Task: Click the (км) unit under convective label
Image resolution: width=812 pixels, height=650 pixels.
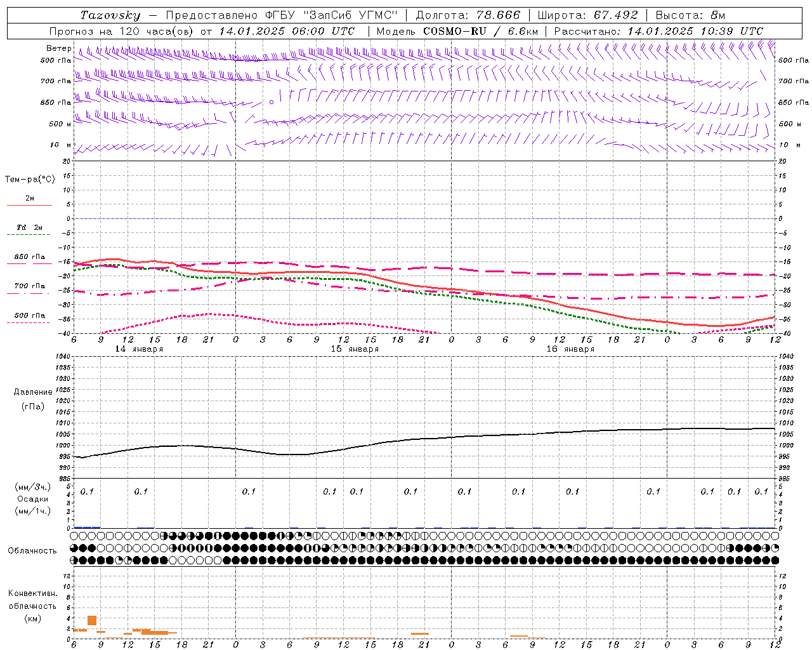Action: (32, 618)
